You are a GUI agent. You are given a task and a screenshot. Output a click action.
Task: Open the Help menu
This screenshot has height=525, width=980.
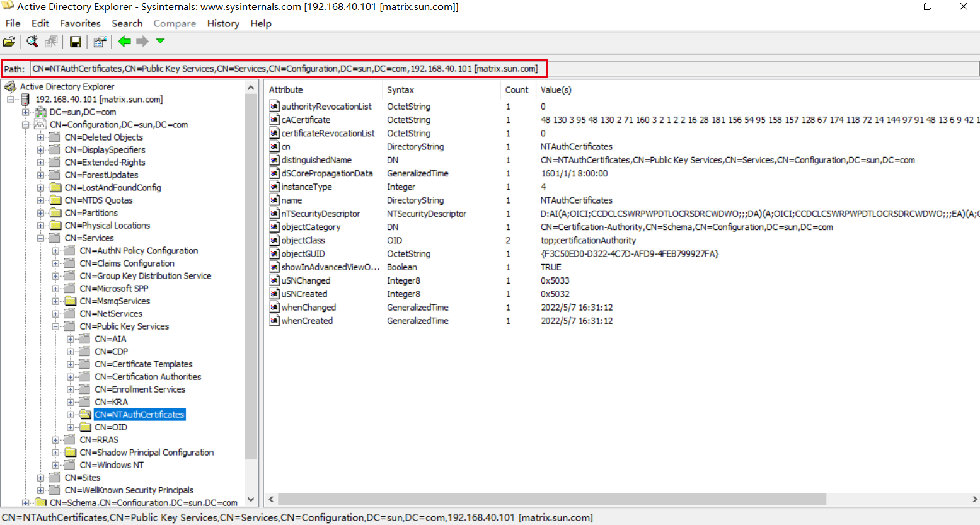click(x=261, y=23)
